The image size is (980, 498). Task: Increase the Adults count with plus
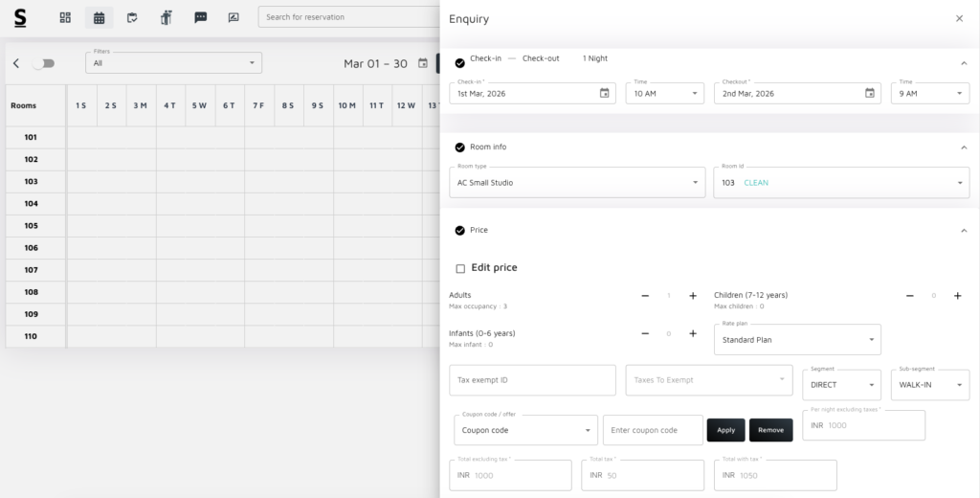[x=693, y=296]
